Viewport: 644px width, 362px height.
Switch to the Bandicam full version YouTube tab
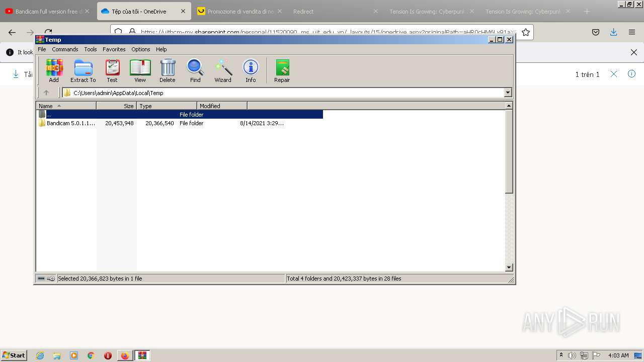48,11
